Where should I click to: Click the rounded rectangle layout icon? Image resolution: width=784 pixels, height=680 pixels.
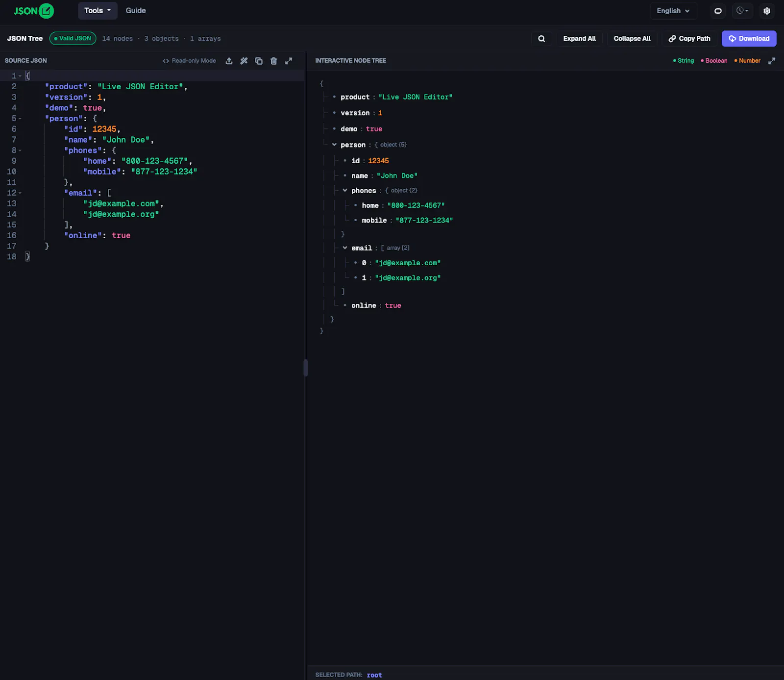pyautogui.click(x=718, y=11)
